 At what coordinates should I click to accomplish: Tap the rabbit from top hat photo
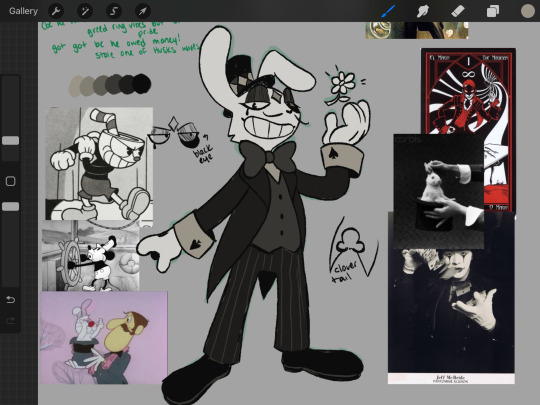pos(438,191)
